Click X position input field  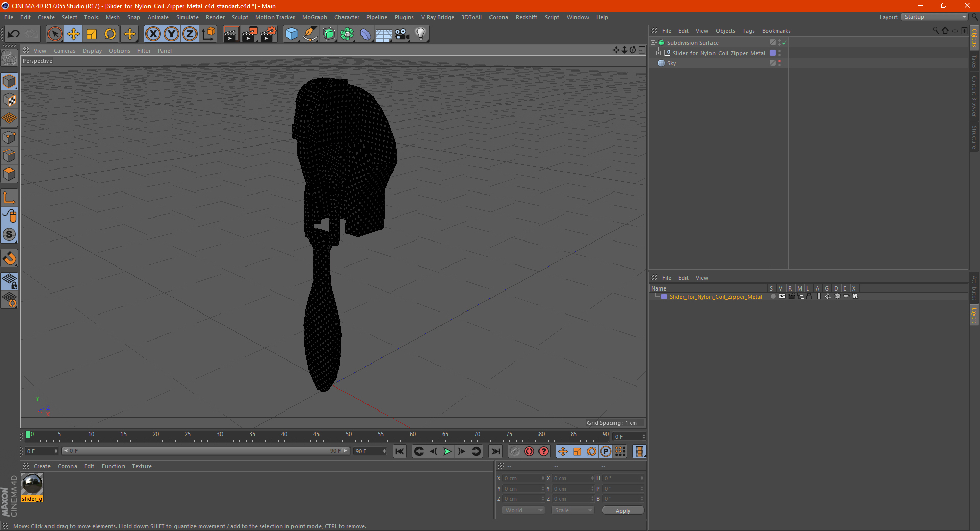click(523, 478)
